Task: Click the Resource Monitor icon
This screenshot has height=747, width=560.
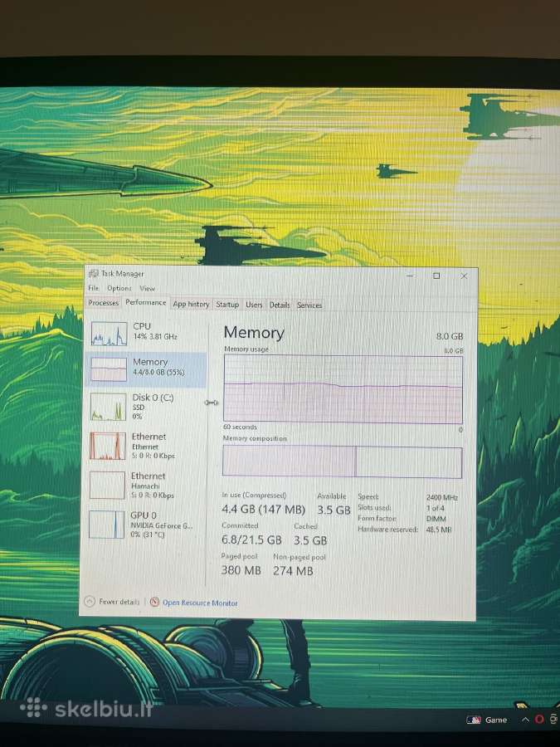Action: pyautogui.click(x=154, y=603)
